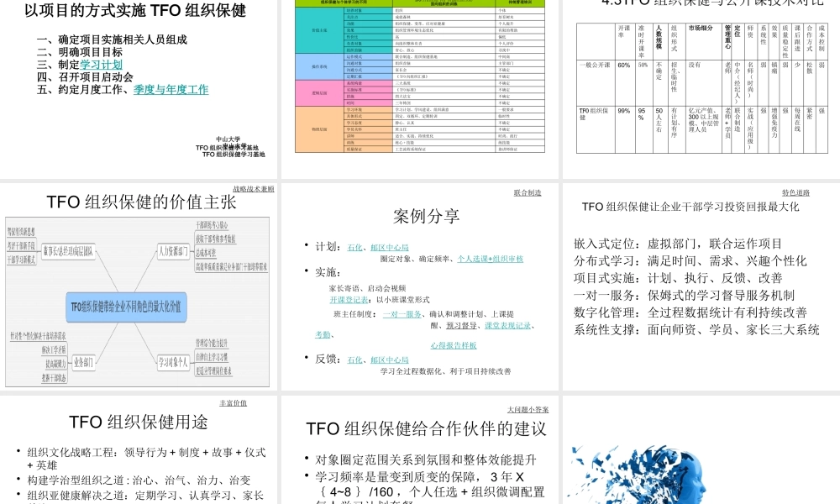Viewport: 840px width, 504px height.
Task: Click the 嵌入式定位 line of text
Action: (678, 244)
